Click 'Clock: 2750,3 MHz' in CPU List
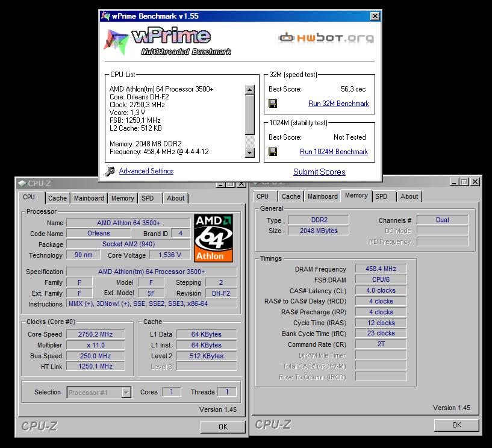This screenshot has width=492, height=448. [x=137, y=105]
